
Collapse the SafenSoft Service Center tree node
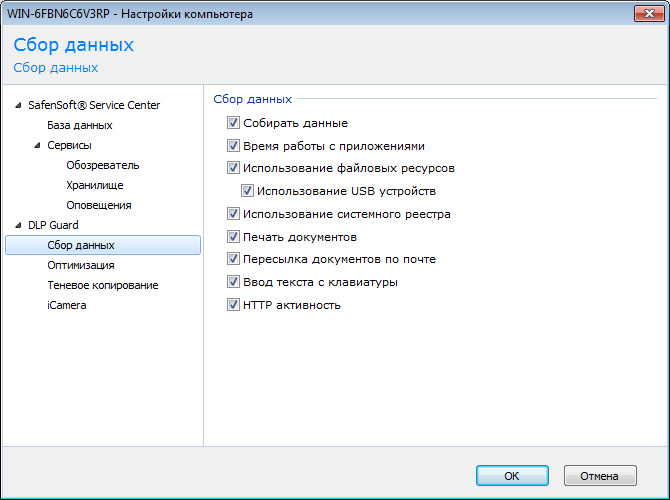coord(17,105)
